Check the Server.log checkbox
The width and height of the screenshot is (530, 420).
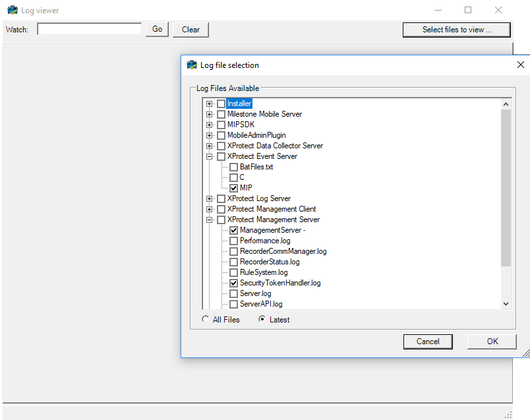point(233,293)
